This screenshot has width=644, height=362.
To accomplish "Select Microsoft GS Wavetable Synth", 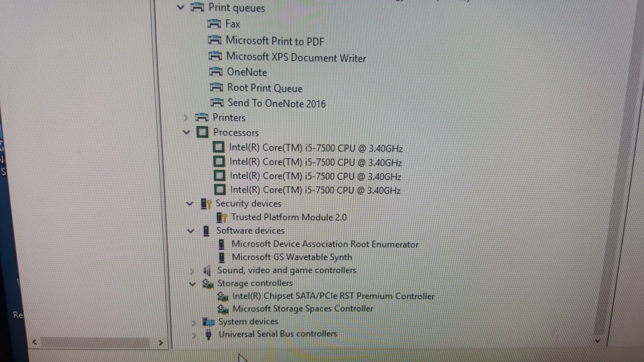I will coord(292,257).
